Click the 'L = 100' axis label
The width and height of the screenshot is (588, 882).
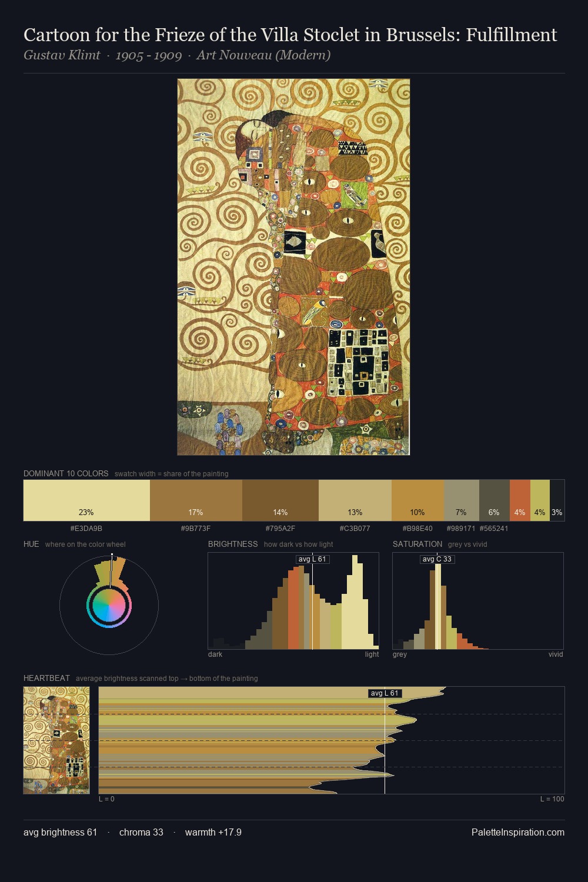[552, 799]
